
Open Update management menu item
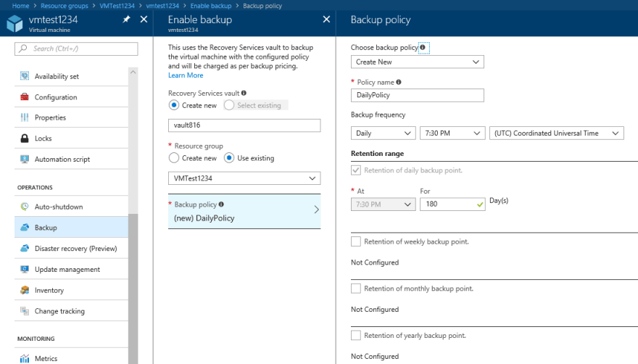[x=71, y=269]
